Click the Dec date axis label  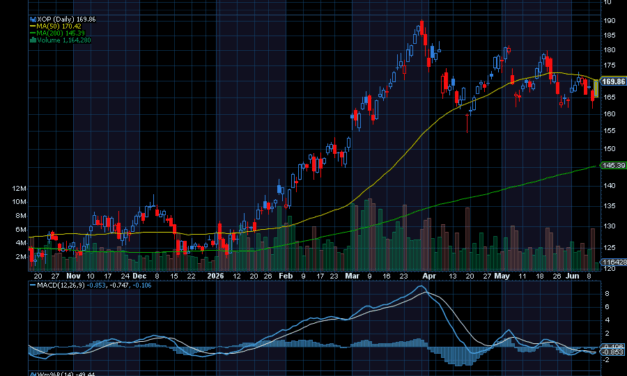(140, 276)
